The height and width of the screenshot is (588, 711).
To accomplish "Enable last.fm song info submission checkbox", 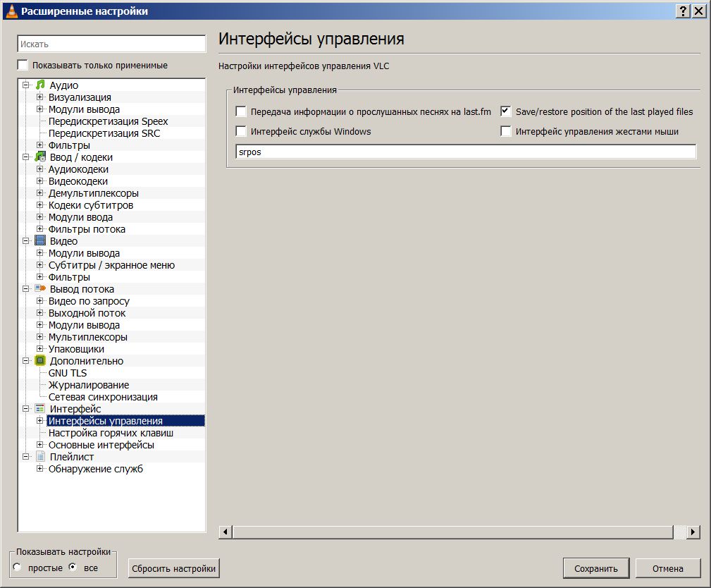I will click(x=241, y=111).
